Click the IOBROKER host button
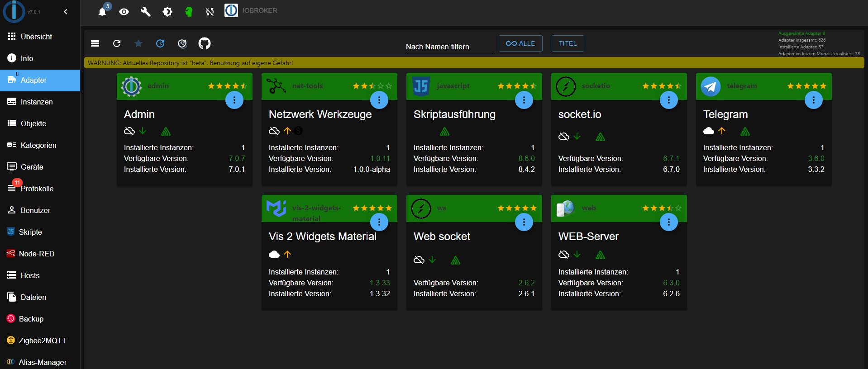 [x=251, y=10]
